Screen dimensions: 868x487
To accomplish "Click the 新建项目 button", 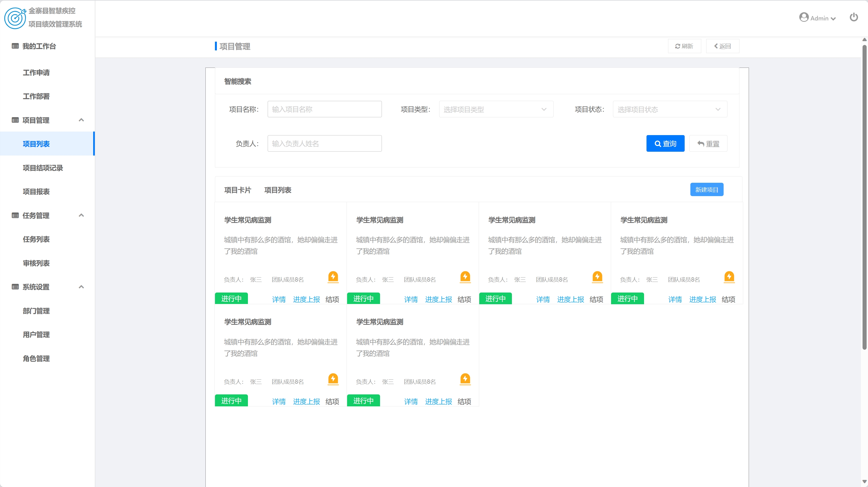I will click(x=707, y=190).
